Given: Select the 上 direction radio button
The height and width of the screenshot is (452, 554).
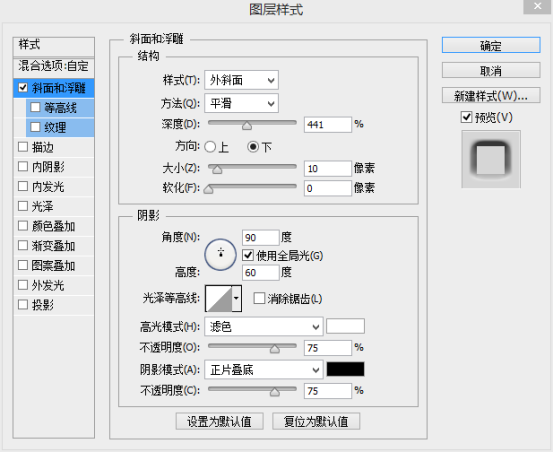Looking at the screenshot, I should (x=210, y=147).
